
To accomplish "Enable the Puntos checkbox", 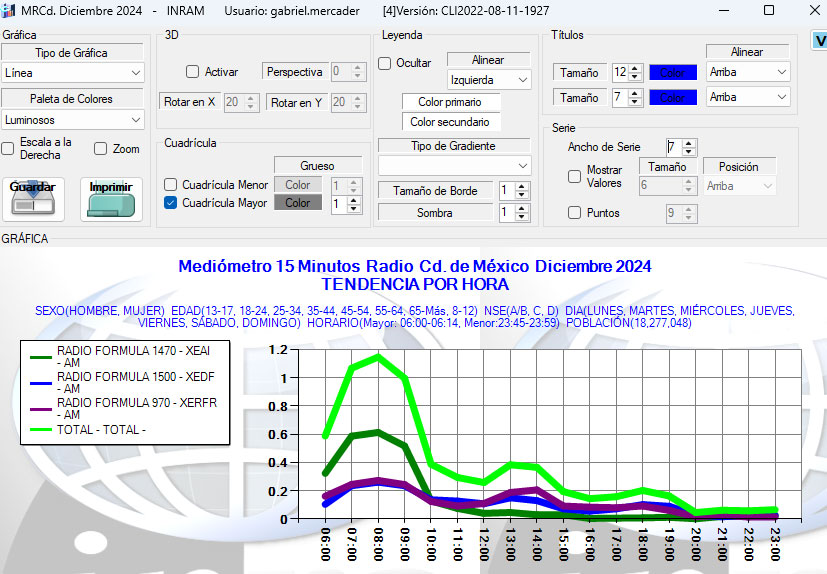I will 574,213.
